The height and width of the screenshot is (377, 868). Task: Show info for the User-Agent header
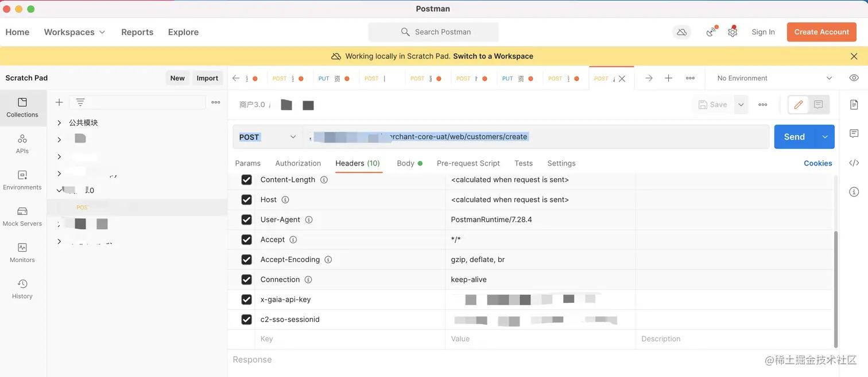(x=309, y=220)
